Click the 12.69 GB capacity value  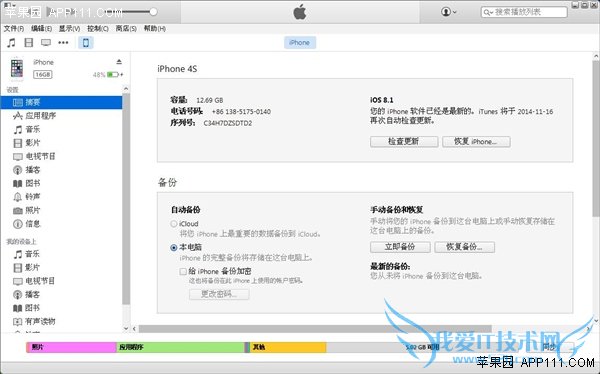pos(209,100)
